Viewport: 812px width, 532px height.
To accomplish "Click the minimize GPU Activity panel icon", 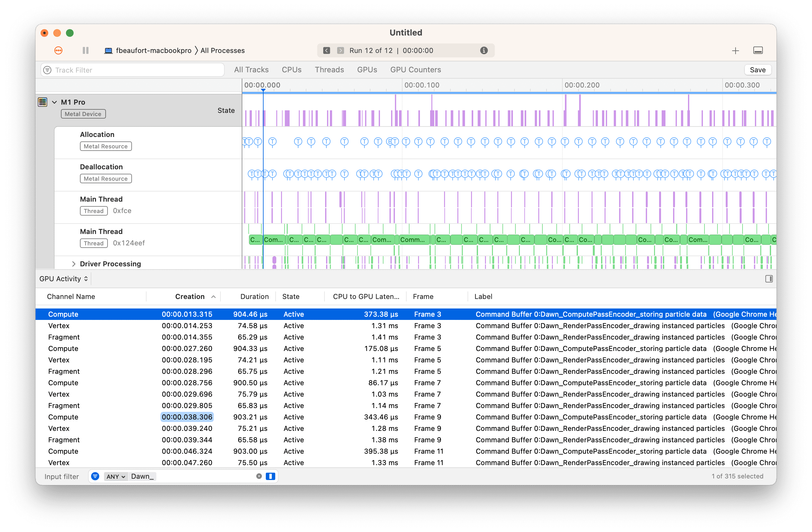I will click(x=769, y=279).
